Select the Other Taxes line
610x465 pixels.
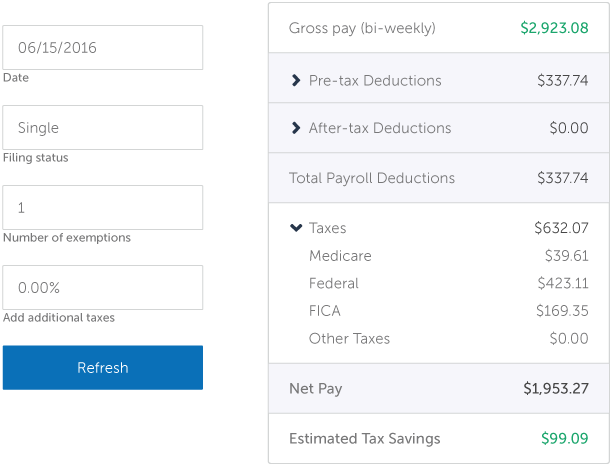pyautogui.click(x=349, y=339)
